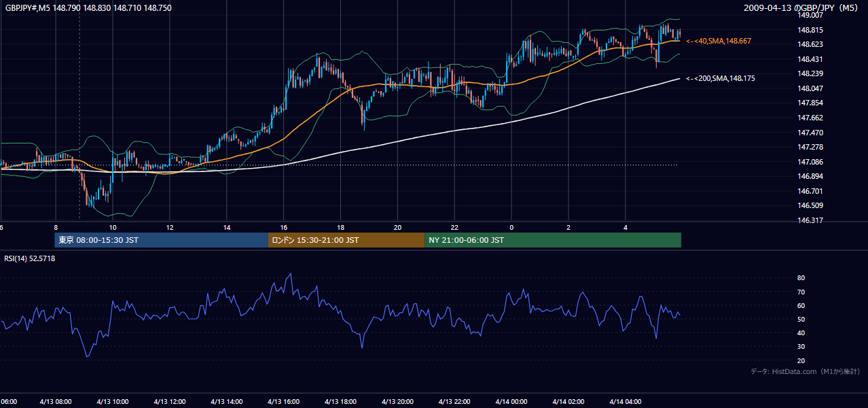
Task: Click RSI scale level 20
Action: [801, 360]
